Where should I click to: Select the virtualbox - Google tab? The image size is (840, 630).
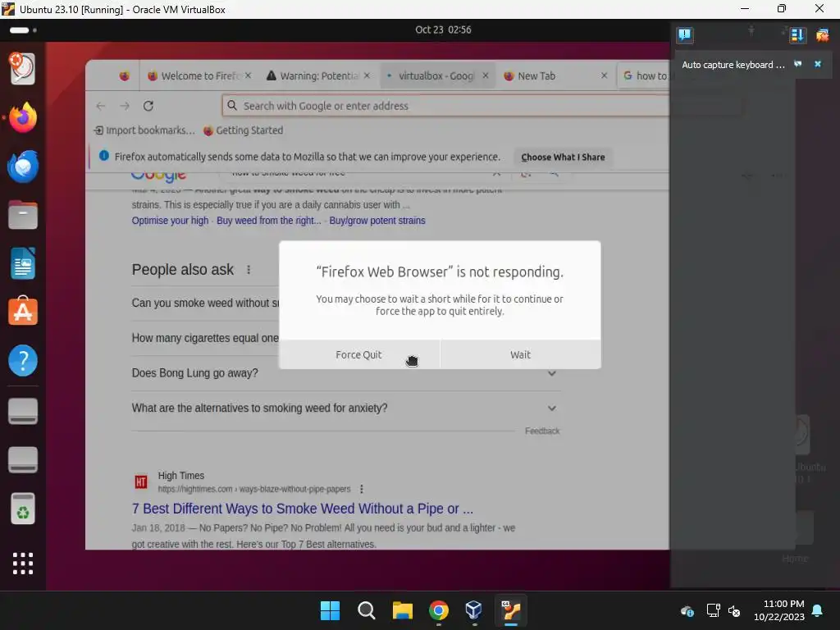tap(436, 76)
